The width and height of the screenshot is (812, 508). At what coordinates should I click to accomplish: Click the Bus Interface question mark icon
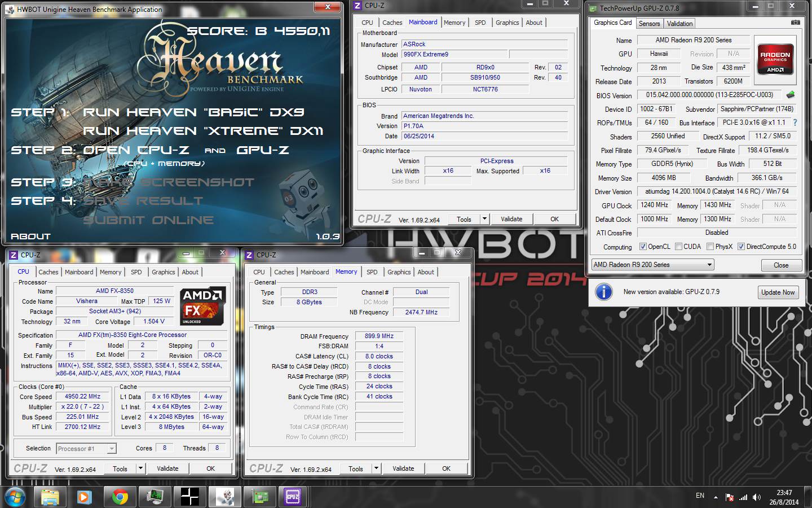pos(795,122)
